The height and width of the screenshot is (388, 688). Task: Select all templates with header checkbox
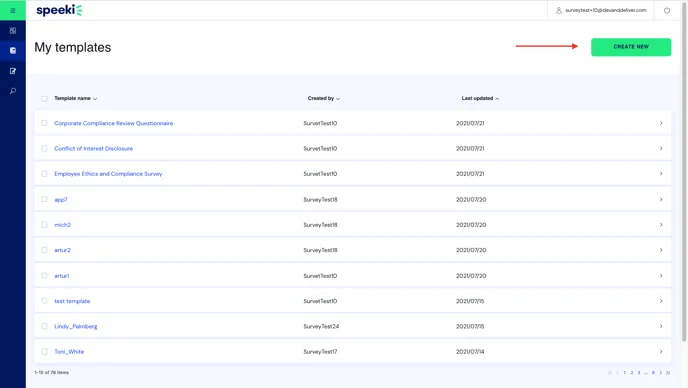44,99
